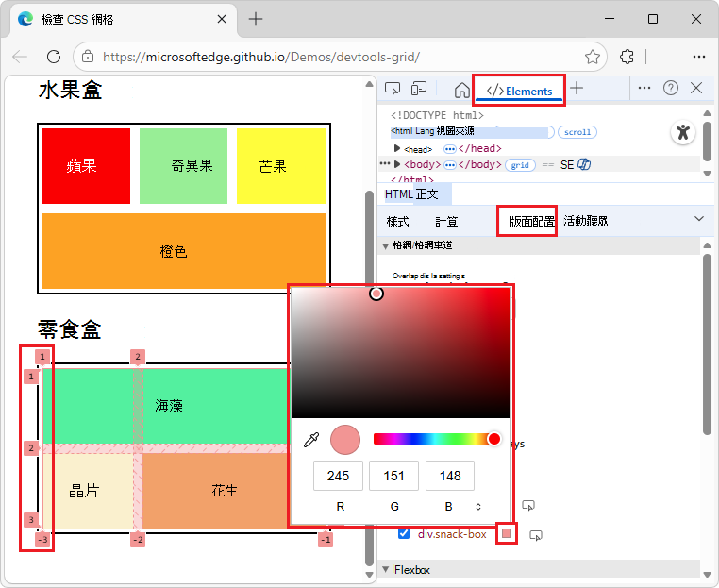Viewport: 719px width, 588px height.
Task: Select the 版面配置 layout tab
Action: [532, 221]
